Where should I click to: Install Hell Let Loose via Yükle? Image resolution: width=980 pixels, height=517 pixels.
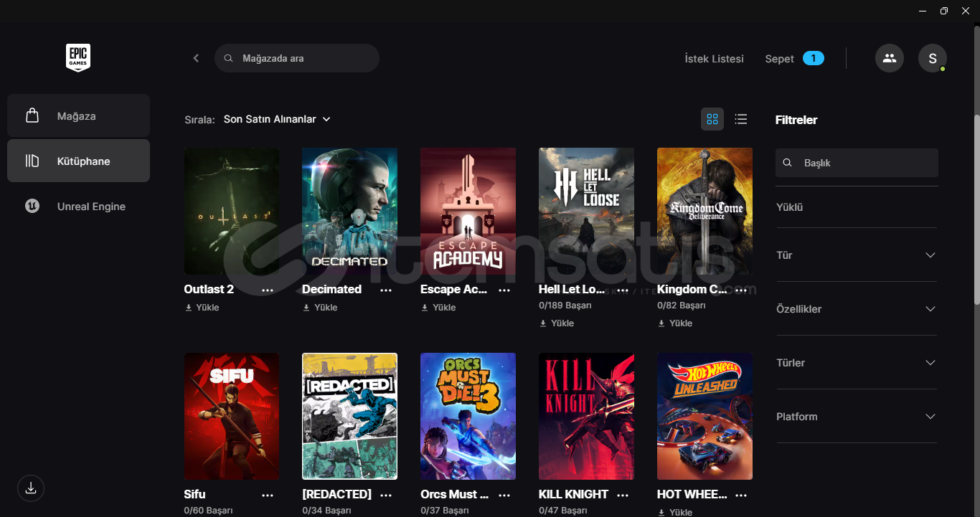557,323
